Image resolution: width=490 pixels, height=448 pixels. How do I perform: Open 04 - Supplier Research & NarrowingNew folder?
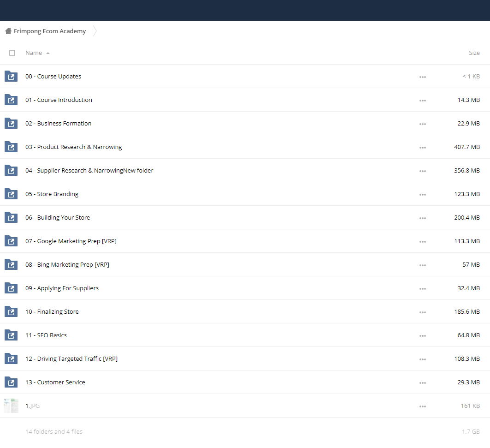pos(89,171)
